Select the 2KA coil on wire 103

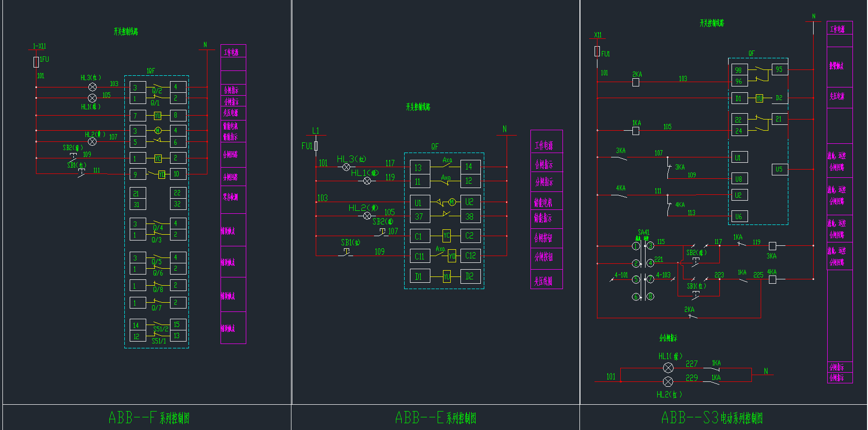point(636,82)
